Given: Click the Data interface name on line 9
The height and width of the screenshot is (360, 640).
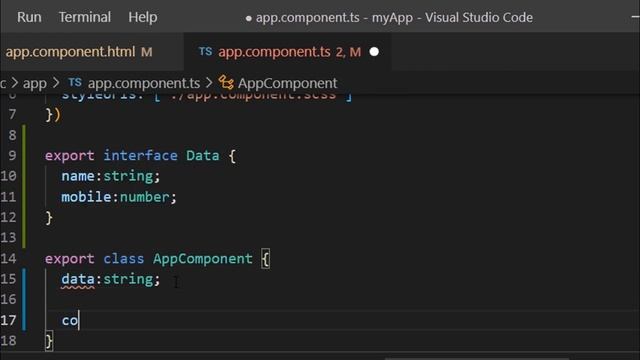Looking at the screenshot, I should (202, 156).
